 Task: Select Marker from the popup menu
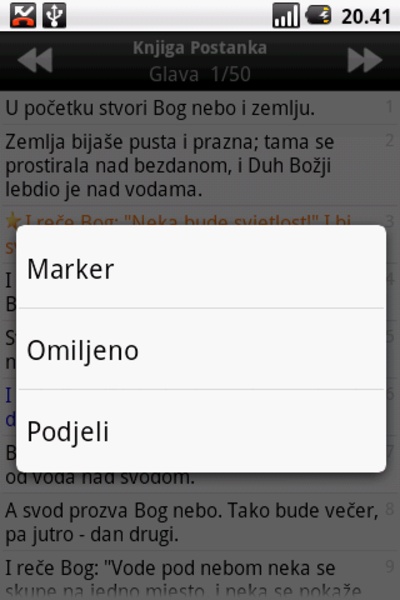click(201, 268)
